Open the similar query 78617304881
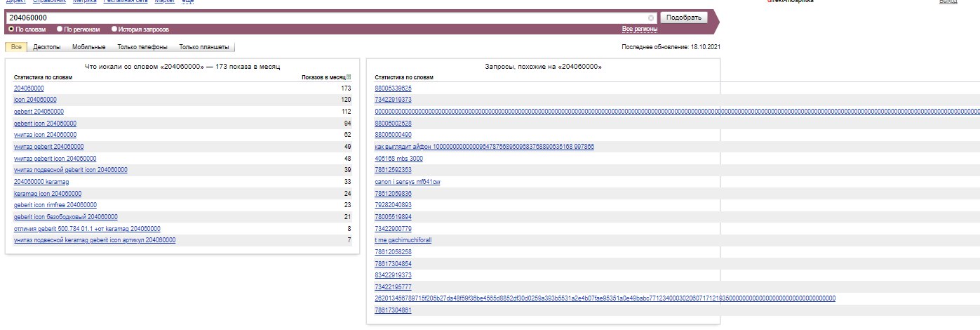 point(394,310)
